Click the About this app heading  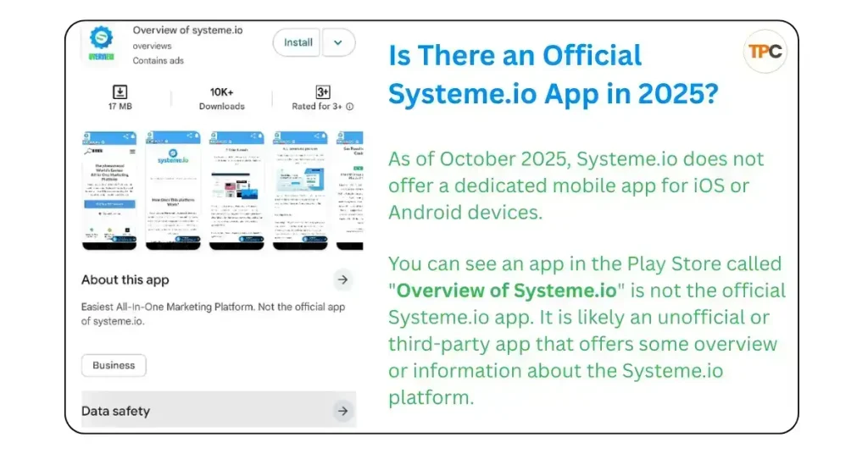coord(125,280)
